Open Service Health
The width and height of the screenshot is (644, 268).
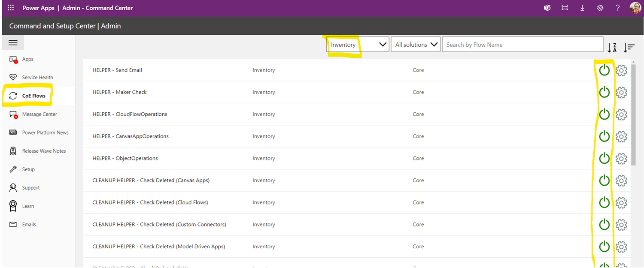(x=38, y=77)
